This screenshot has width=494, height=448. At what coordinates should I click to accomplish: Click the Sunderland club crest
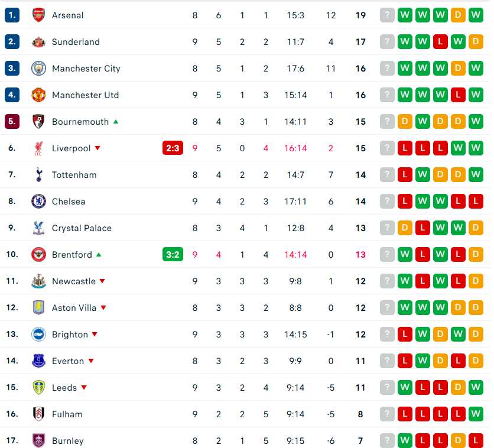[x=38, y=42]
